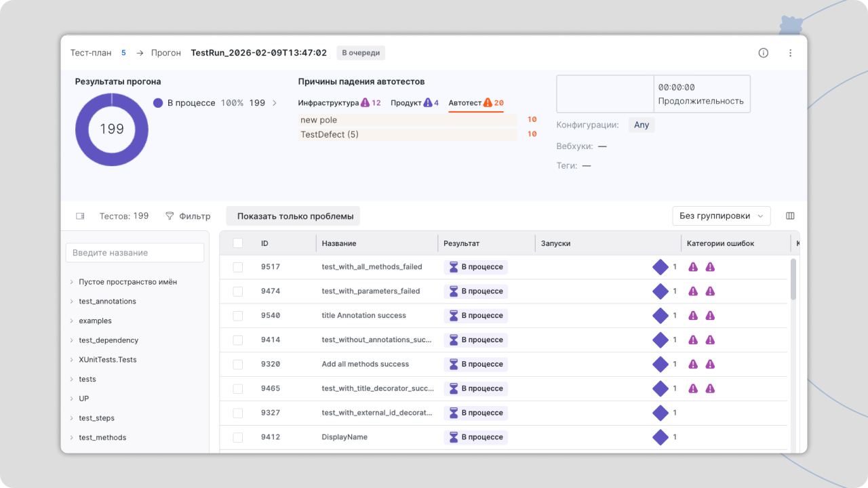Click the hourglass status badge for test 9540

tap(476, 316)
